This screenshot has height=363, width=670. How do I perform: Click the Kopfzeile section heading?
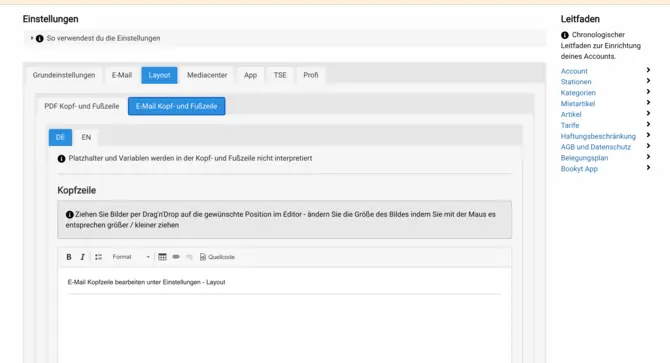click(x=76, y=190)
